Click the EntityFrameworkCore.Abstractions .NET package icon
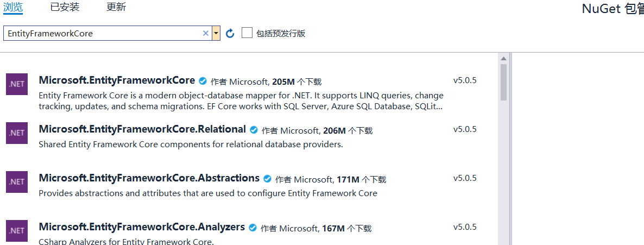644x245 pixels. coord(17,181)
